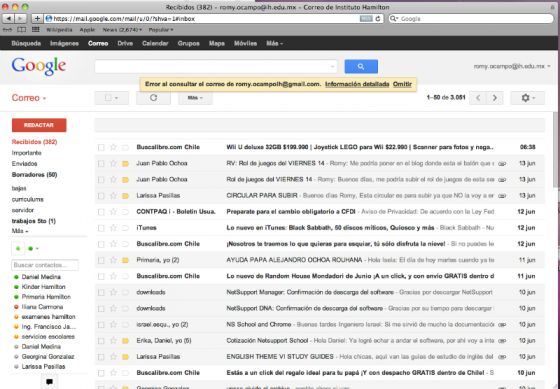
Task: Click the Safari Google search field
Action: (x=471, y=19)
